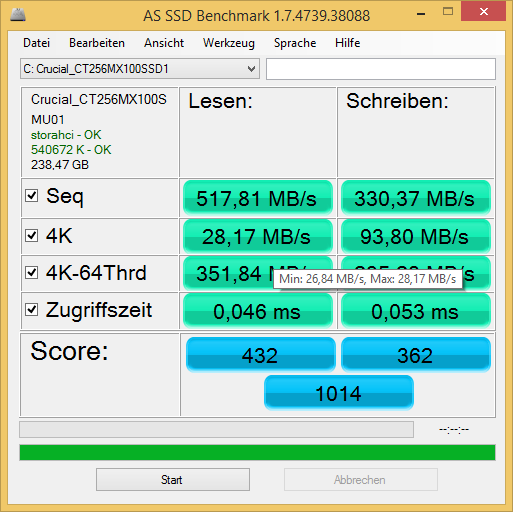Click the Abbrechen button
Viewport: 513px width, 512px height.
[361, 479]
